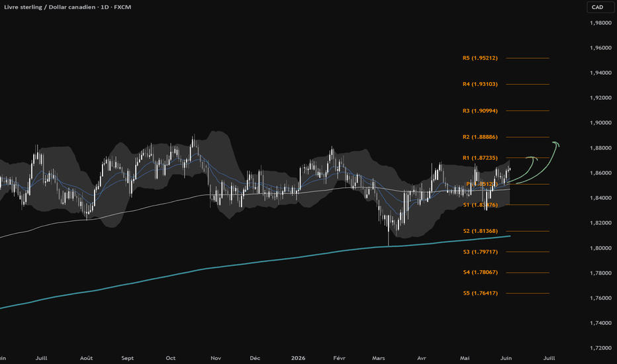Click the 2026 time axis label
Screen dimensions: 617x364
pyautogui.click(x=298, y=358)
